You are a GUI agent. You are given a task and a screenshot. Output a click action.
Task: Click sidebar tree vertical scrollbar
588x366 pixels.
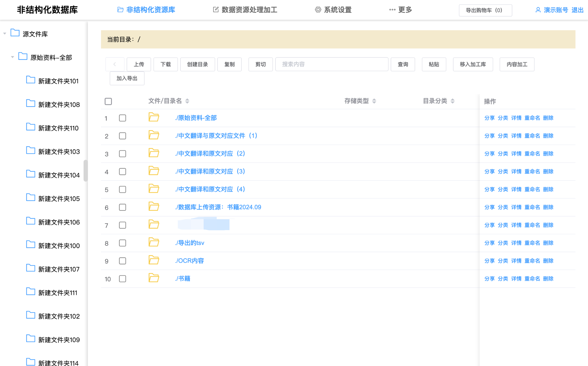[85, 170]
